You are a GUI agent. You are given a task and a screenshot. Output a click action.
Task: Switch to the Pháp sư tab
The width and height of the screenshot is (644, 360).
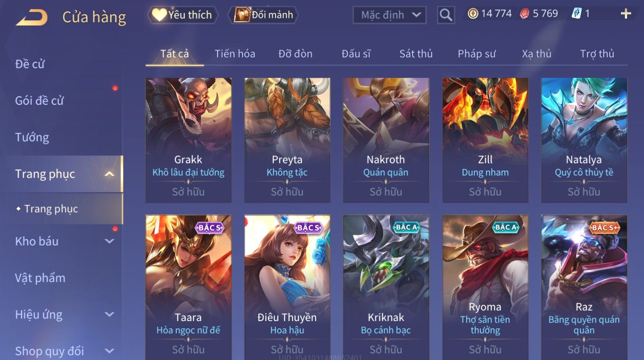[477, 54]
